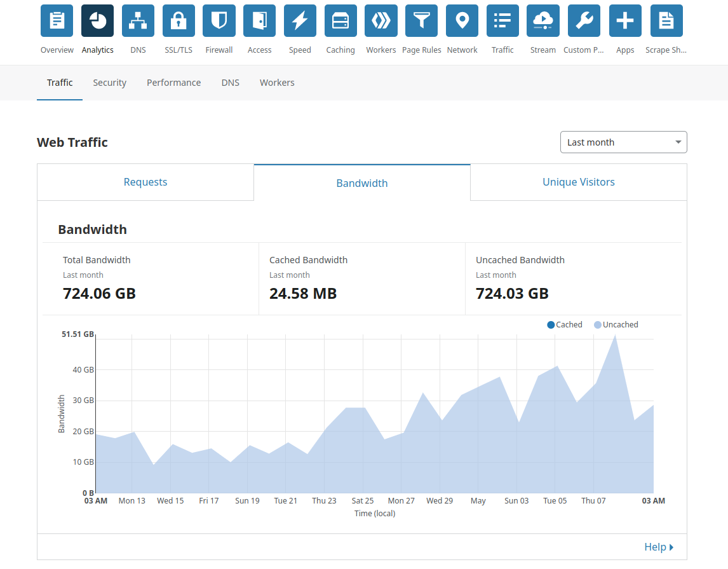
Task: Open the Last month time range dropdown
Action: (x=624, y=142)
